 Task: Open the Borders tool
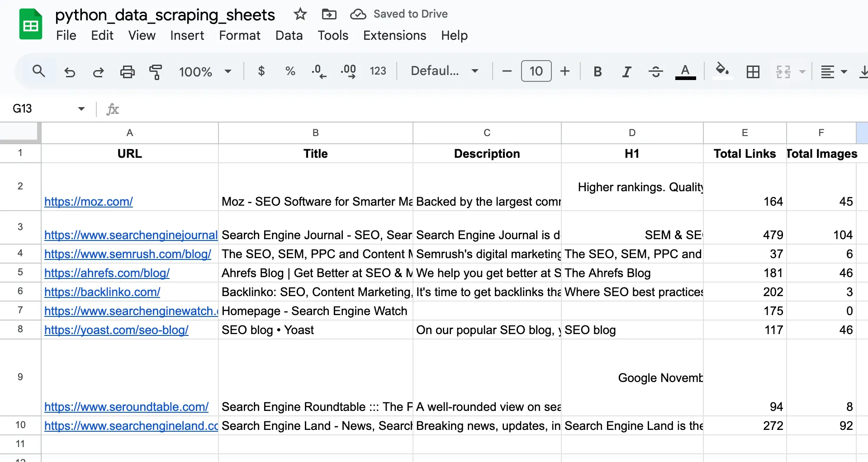coord(753,71)
